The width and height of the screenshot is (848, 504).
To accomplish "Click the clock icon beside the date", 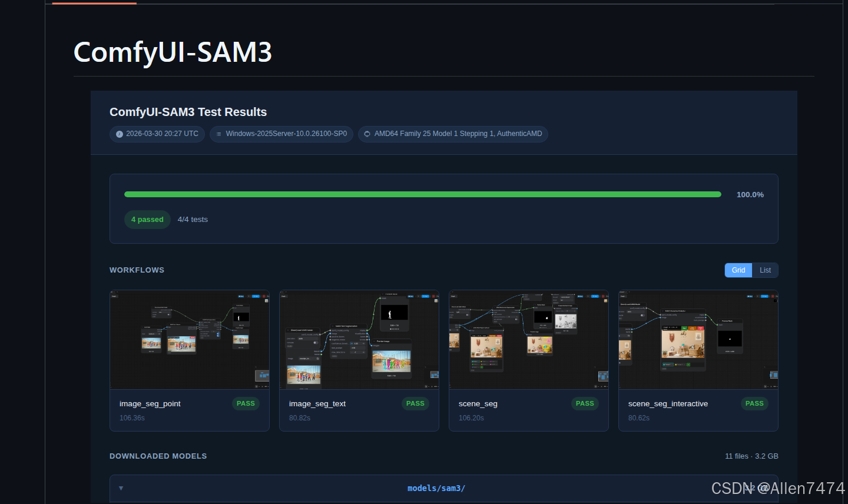I will click(x=120, y=134).
